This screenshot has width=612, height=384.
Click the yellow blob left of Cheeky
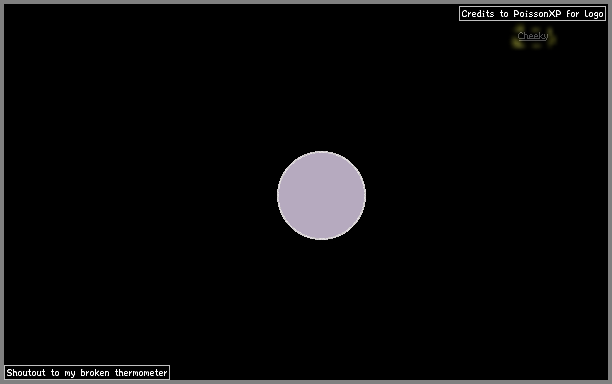(x=517, y=43)
